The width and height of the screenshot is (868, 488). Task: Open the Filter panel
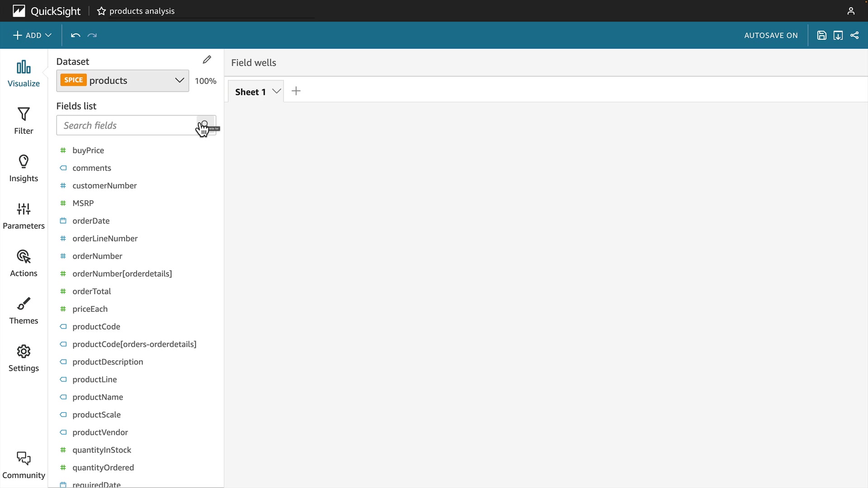tap(24, 121)
